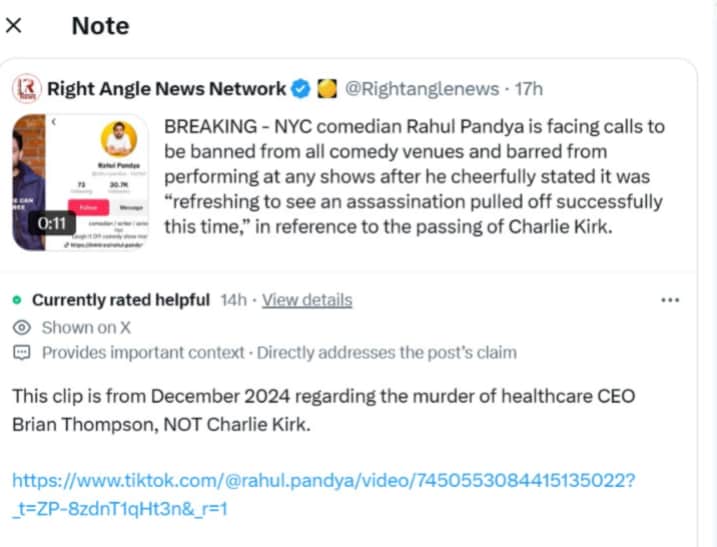The height and width of the screenshot is (547, 717).
Task: Click the green helpful status dot
Action: 17,300
